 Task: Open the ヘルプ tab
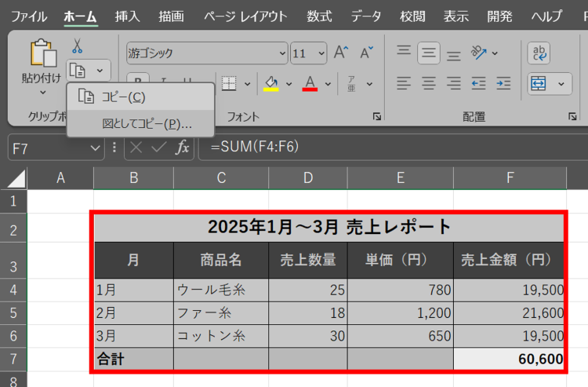(x=546, y=16)
